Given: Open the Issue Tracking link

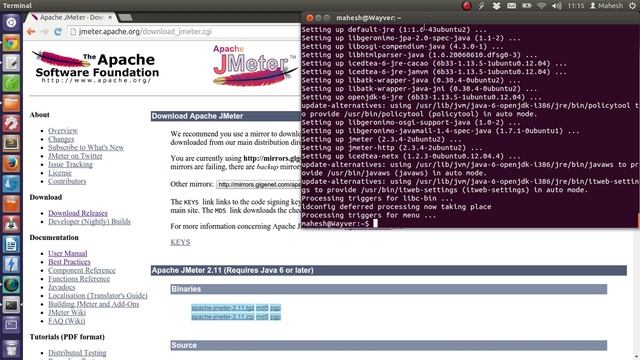Looking at the screenshot, I should [x=70, y=164].
